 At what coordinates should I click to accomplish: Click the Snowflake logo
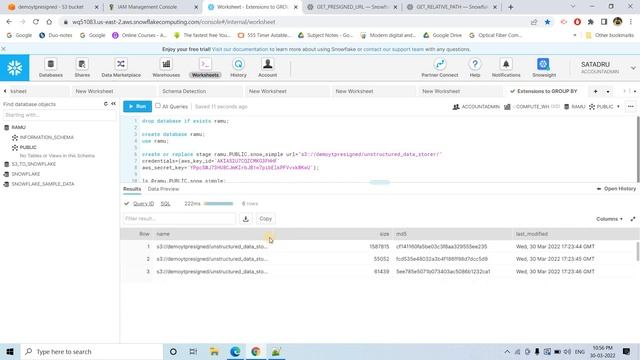(x=15, y=68)
